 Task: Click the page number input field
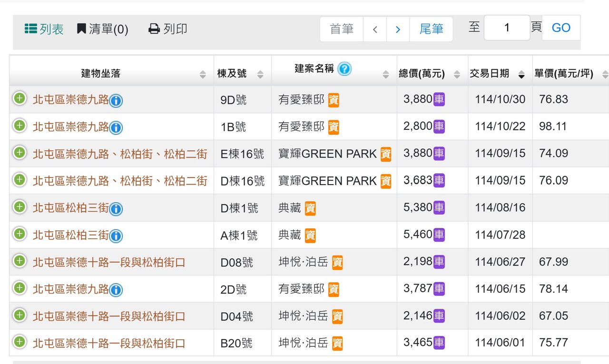507,28
